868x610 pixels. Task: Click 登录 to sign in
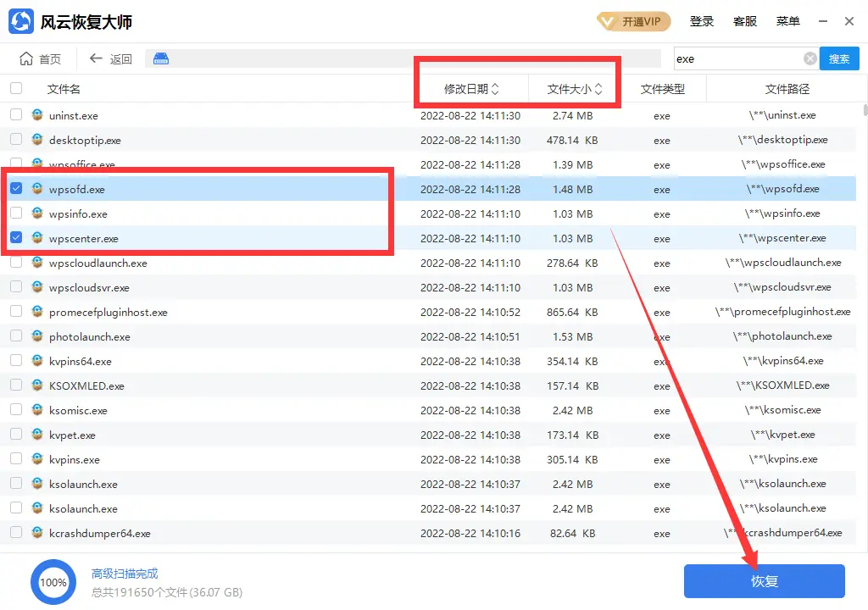(x=701, y=21)
